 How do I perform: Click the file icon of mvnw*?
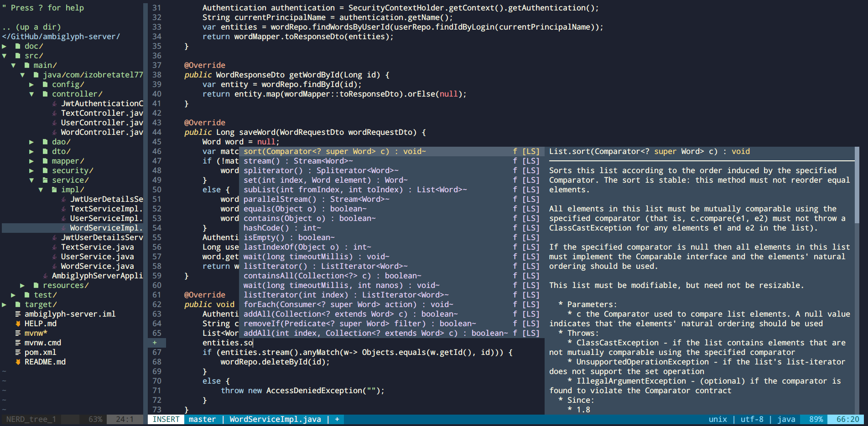[18, 333]
